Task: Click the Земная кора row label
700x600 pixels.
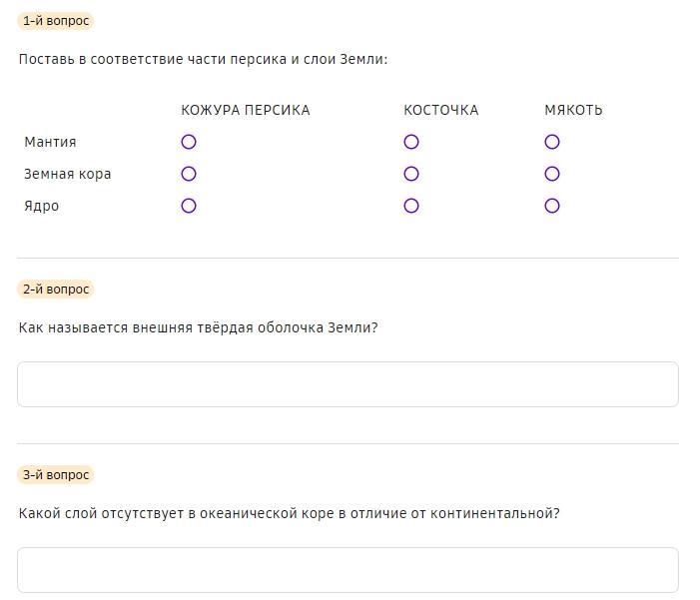Action: pyautogui.click(x=68, y=174)
